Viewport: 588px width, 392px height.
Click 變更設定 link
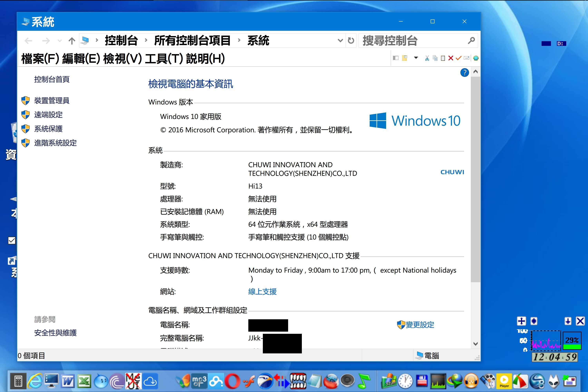tap(420, 325)
